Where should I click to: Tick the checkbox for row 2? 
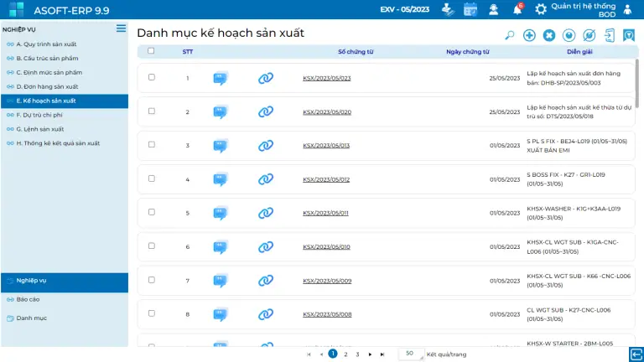(x=152, y=111)
